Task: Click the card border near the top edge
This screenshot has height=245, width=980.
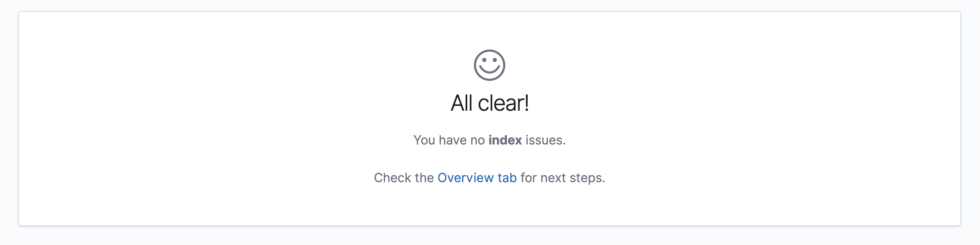Action: (x=490, y=12)
